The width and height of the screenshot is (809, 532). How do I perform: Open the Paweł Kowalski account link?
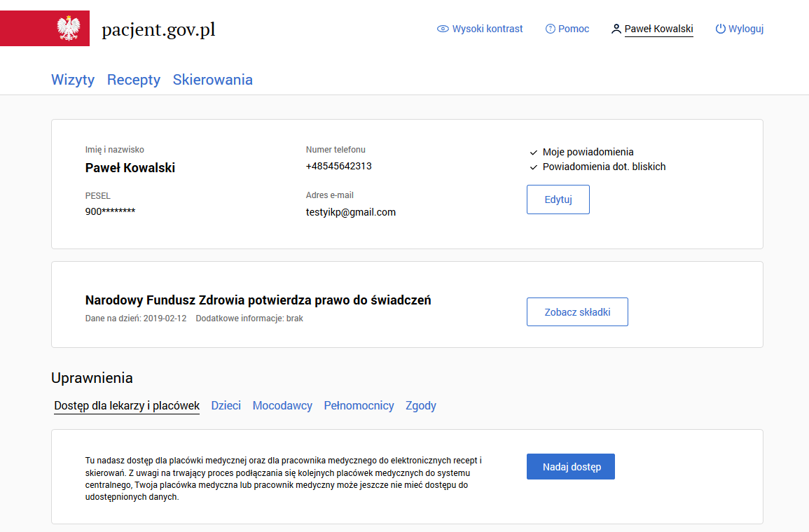click(658, 29)
